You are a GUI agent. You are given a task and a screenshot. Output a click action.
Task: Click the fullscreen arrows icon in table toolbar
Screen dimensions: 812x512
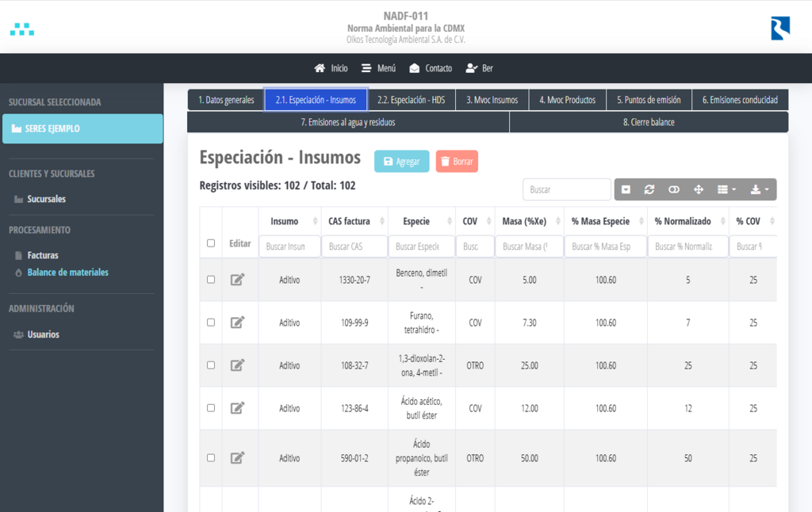(699, 189)
